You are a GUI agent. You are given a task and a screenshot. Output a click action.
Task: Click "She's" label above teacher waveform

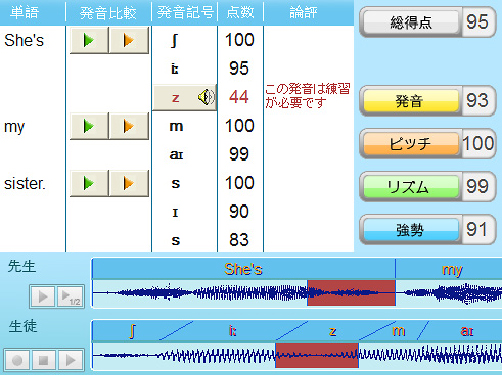[x=243, y=269]
